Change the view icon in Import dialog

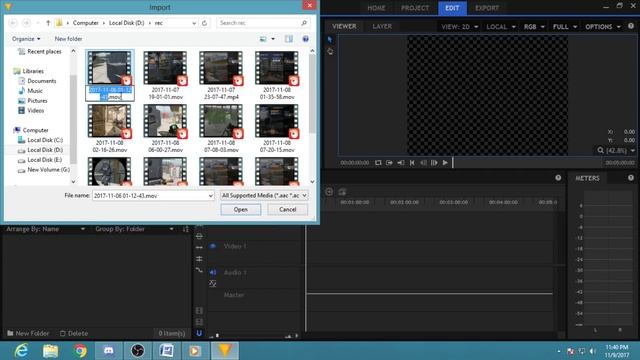point(263,39)
